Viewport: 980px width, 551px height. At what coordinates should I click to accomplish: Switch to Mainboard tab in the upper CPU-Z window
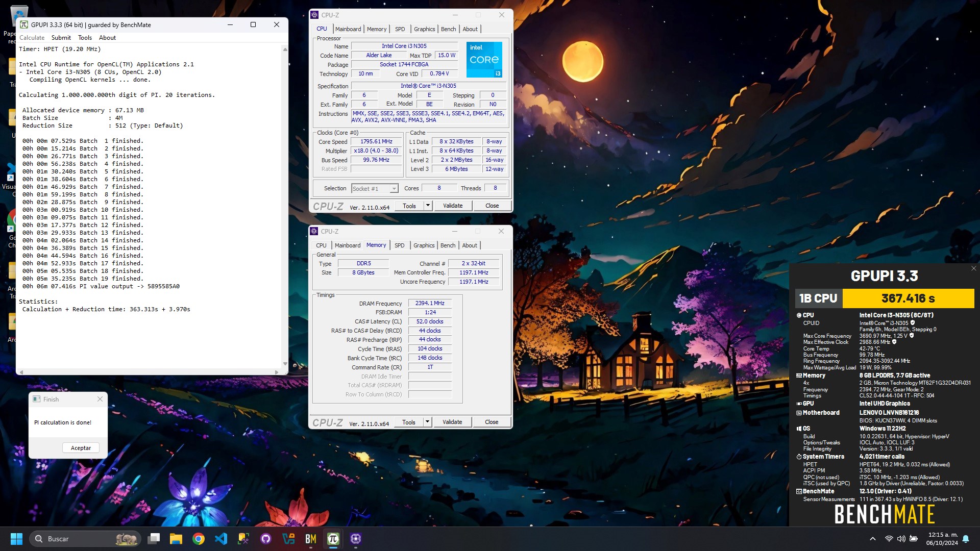(348, 29)
